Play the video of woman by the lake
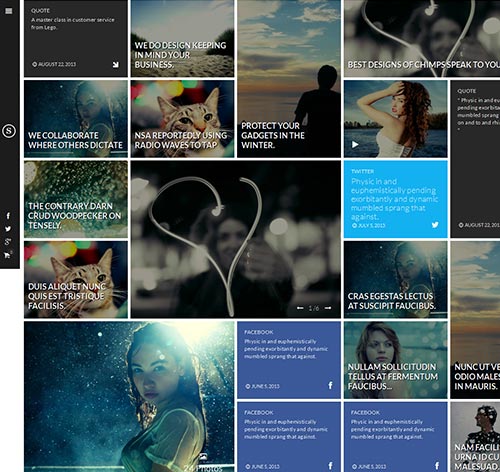Image resolution: width=500 pixels, height=472 pixels. [355, 144]
